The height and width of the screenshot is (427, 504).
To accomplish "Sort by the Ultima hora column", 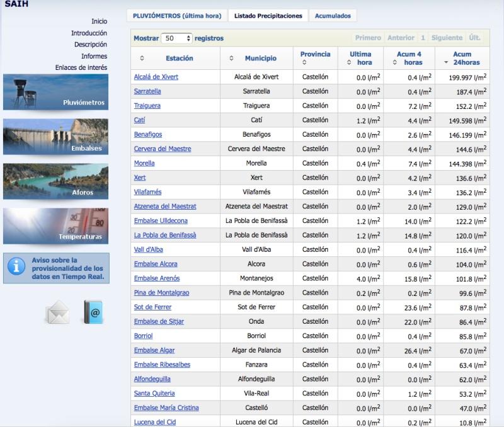I will pyautogui.click(x=360, y=59).
